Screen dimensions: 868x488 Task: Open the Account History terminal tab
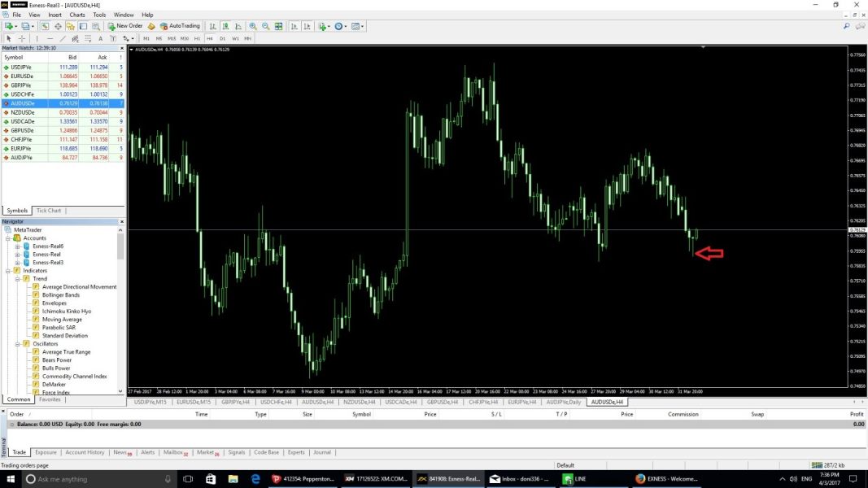click(85, 452)
